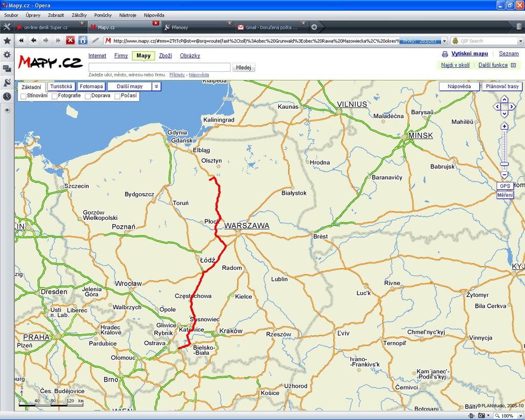Click the QIP Search input field
Screen dimensions: 525x420
488,41
